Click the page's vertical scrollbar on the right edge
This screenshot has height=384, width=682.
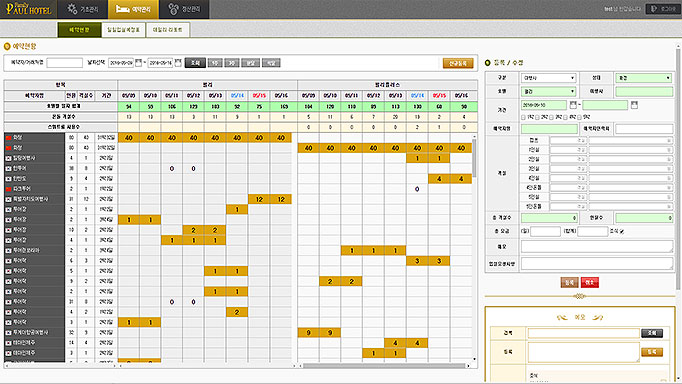tap(679, 168)
